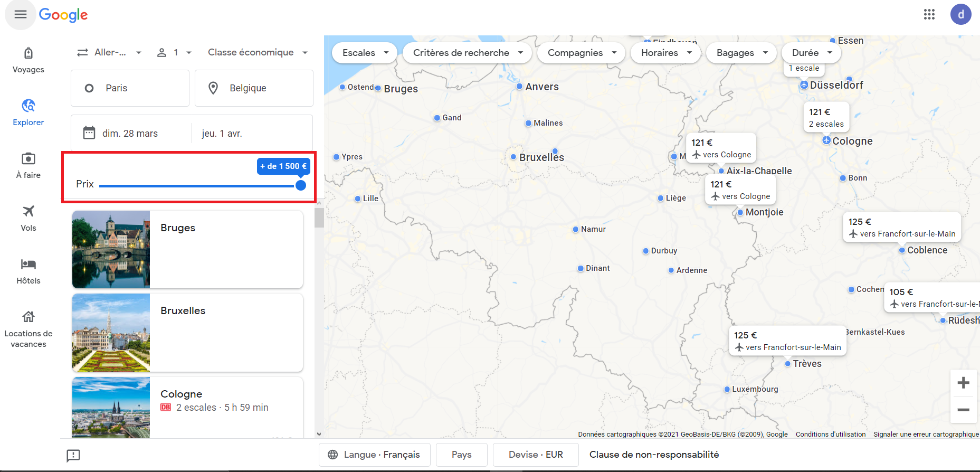The height and width of the screenshot is (472, 980).
Task: Go to Voyages in the sidebar
Action: (x=28, y=61)
